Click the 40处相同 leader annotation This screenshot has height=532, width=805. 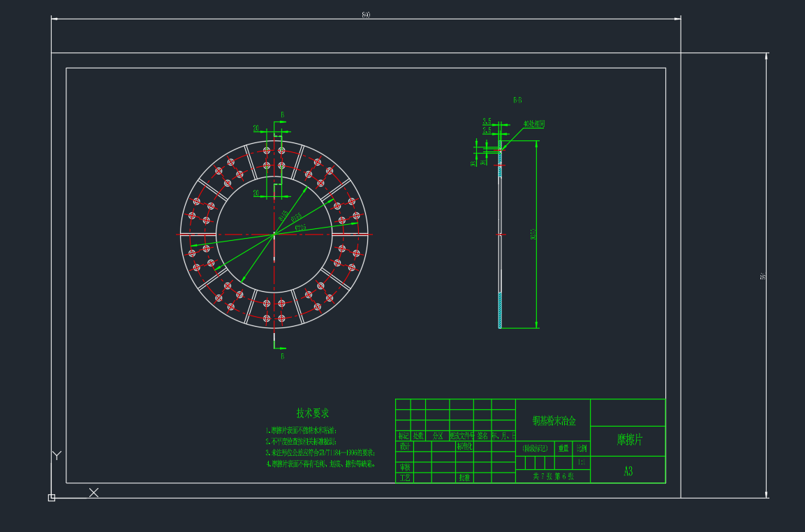coord(534,124)
